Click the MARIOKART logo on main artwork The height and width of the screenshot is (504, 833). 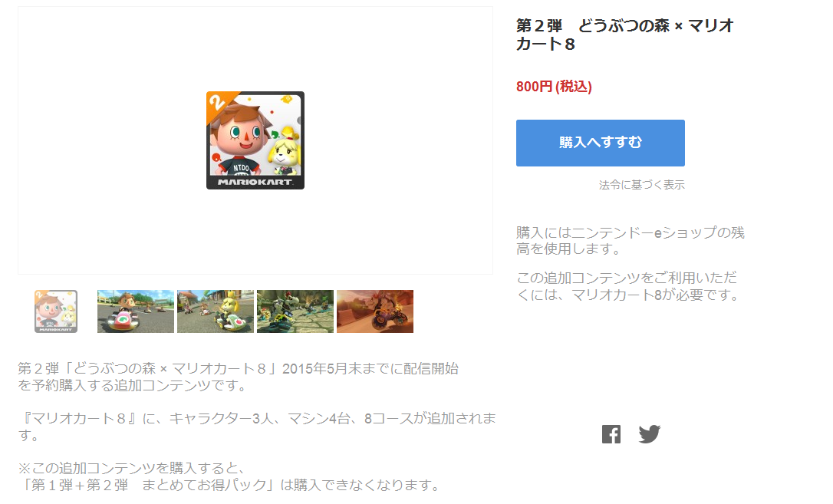pos(255,182)
